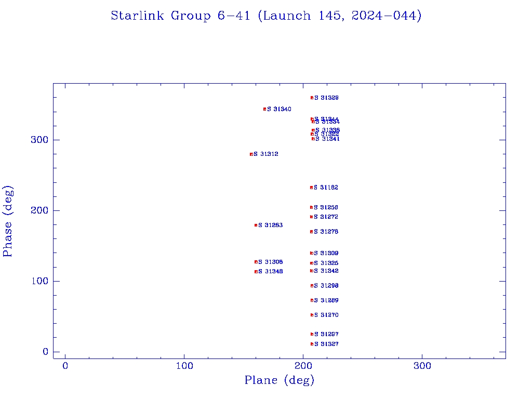Screen dimensions: 532x399
Task: Click the red marker beside S 31312
Action: coord(251,154)
